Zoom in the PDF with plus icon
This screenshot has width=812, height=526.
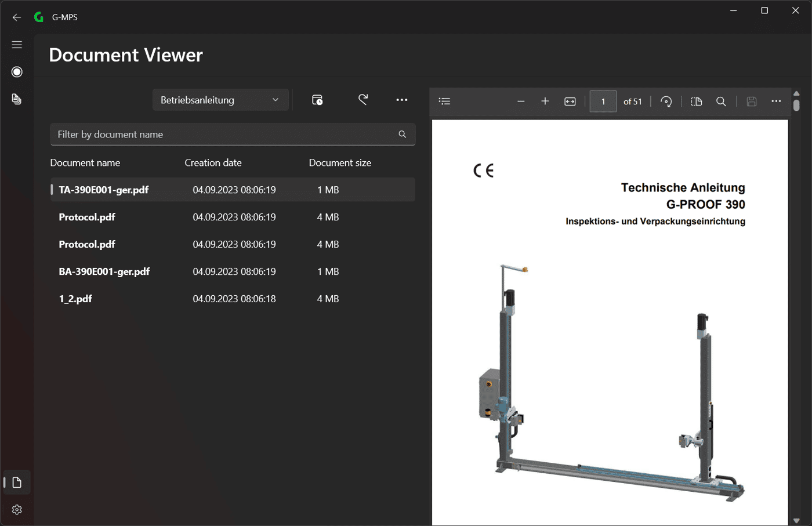click(x=545, y=101)
